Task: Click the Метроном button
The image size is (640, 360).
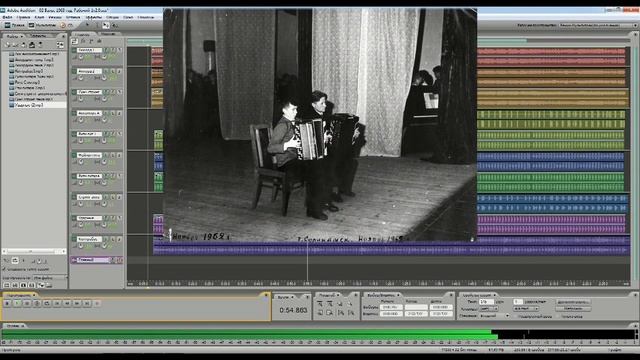Action: pyautogui.click(x=573, y=309)
